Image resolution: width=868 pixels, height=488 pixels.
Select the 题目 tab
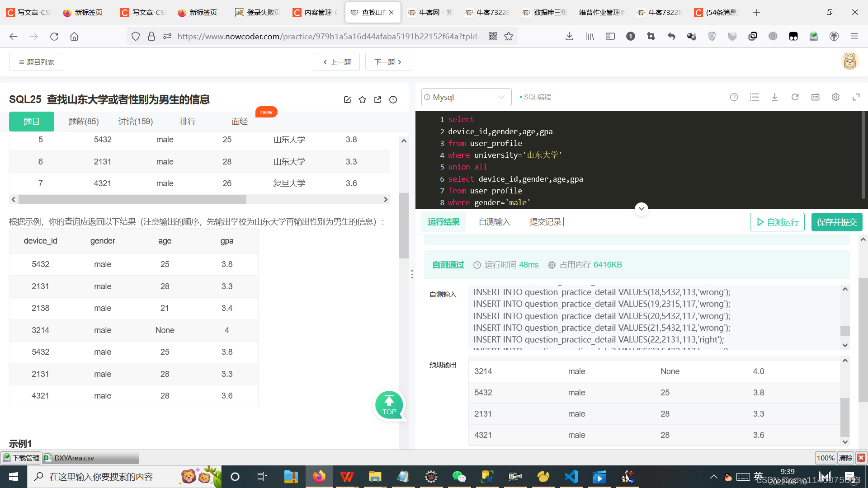pos(32,122)
